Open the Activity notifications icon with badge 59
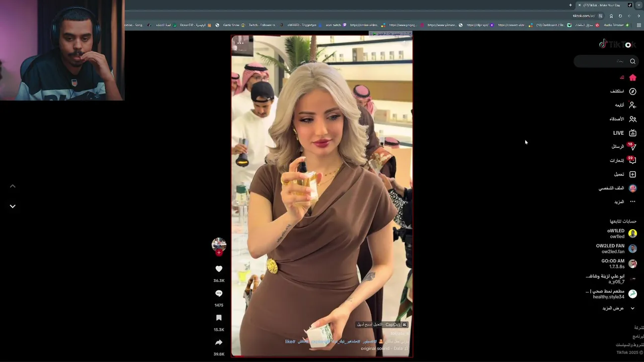This screenshot has width=644, height=362. (x=632, y=160)
